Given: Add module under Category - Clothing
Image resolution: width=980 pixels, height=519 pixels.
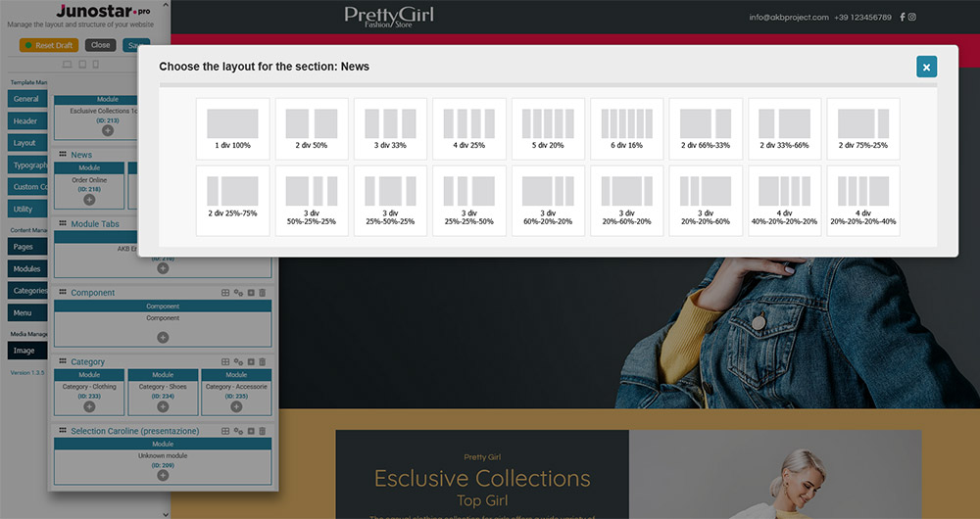Looking at the screenshot, I should pyautogui.click(x=89, y=405).
